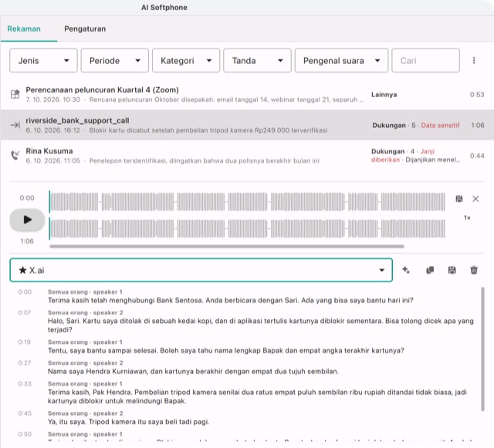Click the imported file icon for riverside_bank_support_call
Viewport: 494px width, 448px height.
tap(15, 125)
